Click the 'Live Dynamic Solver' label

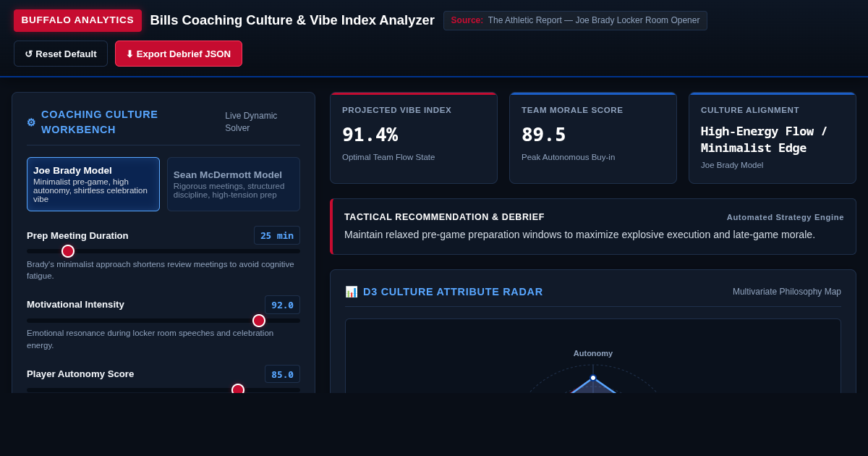(251, 122)
